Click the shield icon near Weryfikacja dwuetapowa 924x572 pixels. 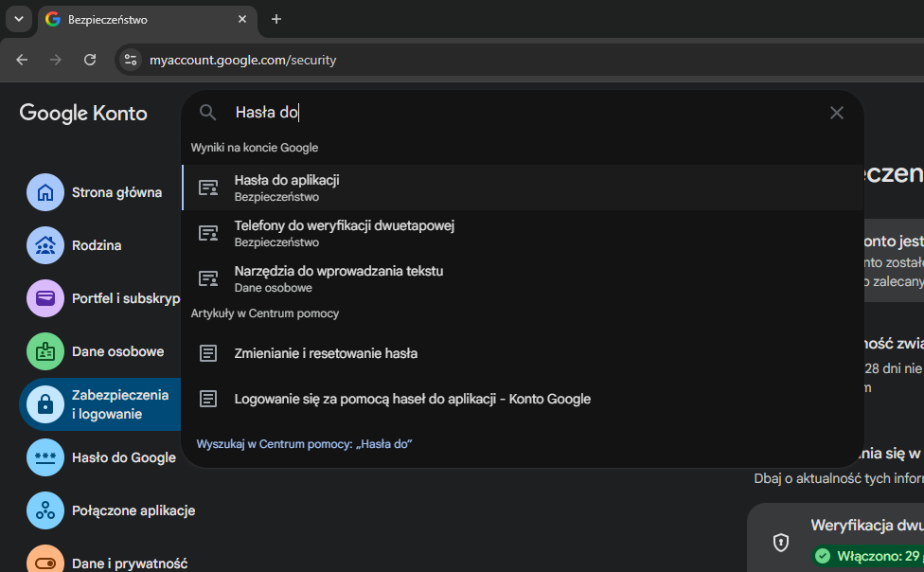[x=781, y=542]
